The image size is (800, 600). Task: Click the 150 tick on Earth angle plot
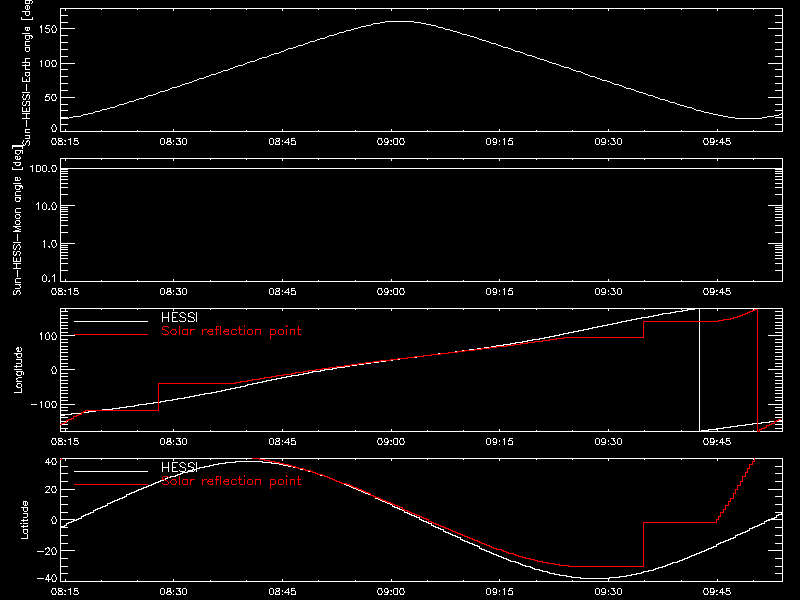pyautogui.click(x=47, y=29)
